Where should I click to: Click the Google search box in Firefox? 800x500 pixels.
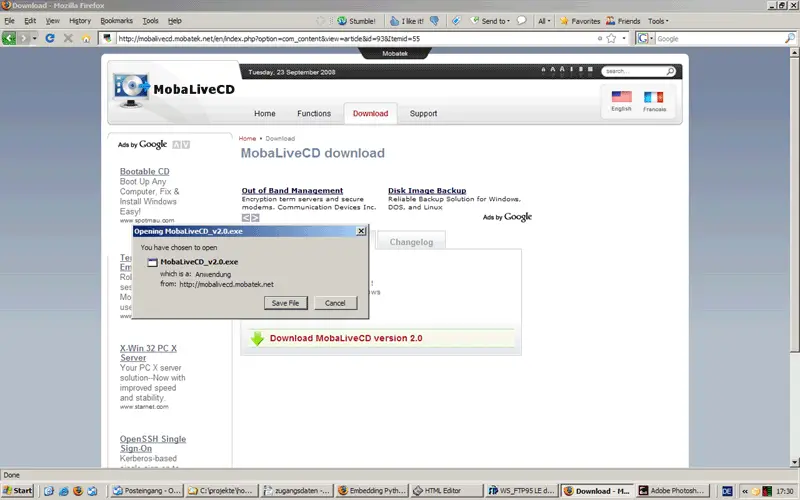(719, 38)
